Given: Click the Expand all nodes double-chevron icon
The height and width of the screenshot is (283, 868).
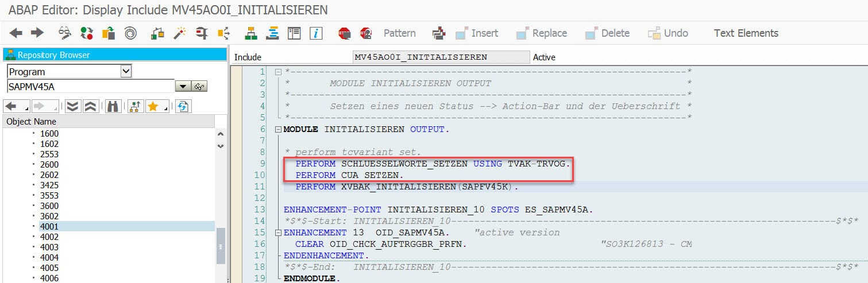Looking at the screenshot, I should click(x=72, y=106).
